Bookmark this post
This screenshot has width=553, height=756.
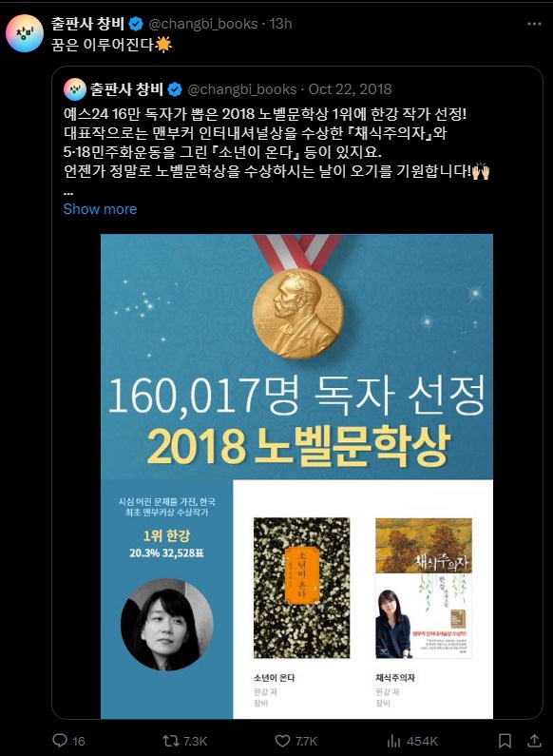pyautogui.click(x=505, y=741)
